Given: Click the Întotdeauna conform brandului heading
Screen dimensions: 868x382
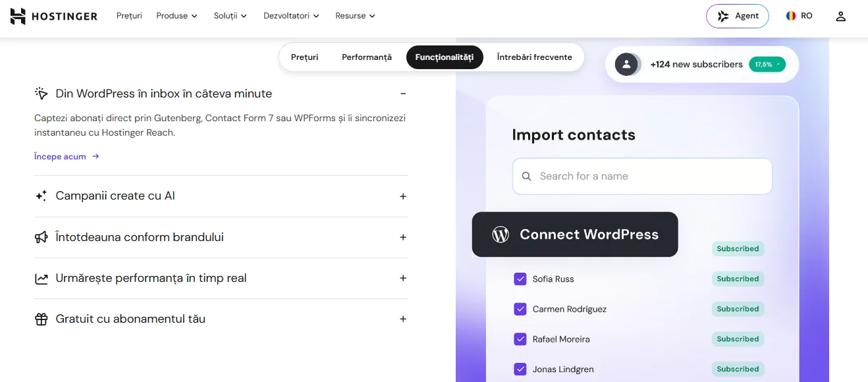Looking at the screenshot, I should (x=140, y=237).
